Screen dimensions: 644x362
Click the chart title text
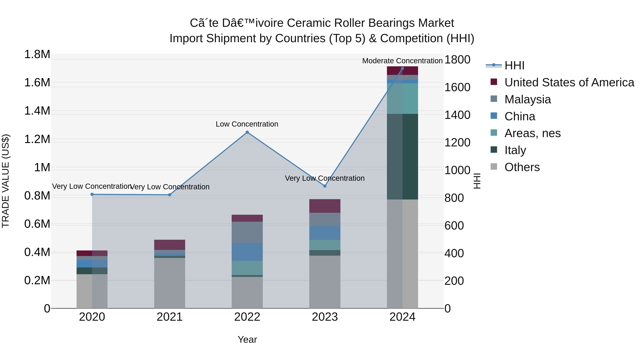click(x=322, y=31)
